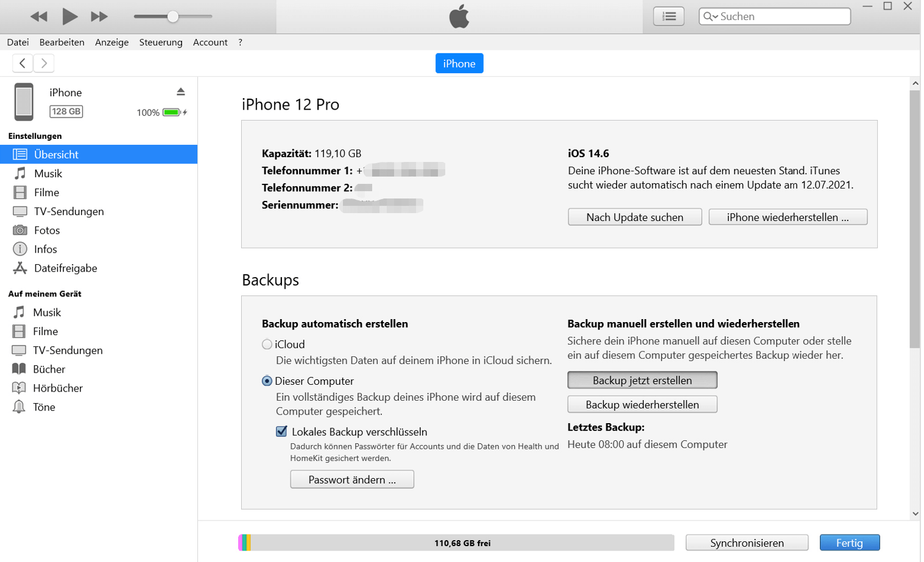Click into the Suchen search field
This screenshot has width=924, height=562.
783,16
